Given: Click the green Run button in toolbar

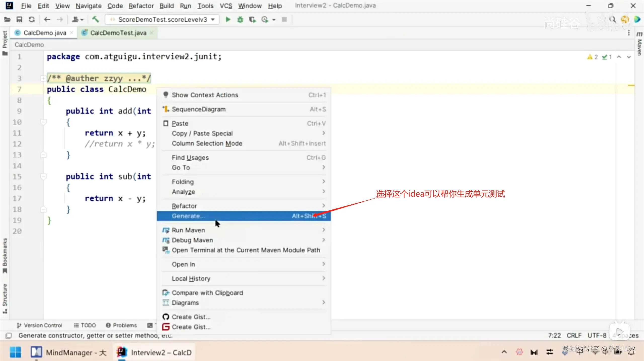Looking at the screenshot, I should [228, 19].
